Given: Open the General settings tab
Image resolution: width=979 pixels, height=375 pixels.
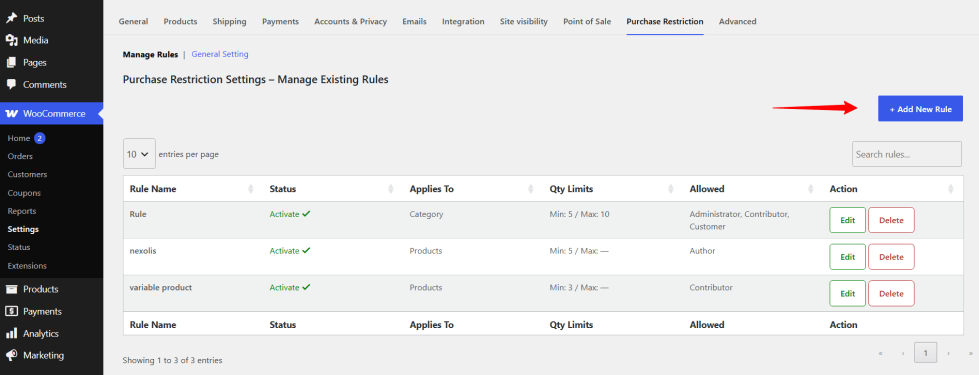Looking at the screenshot, I should point(134,21).
